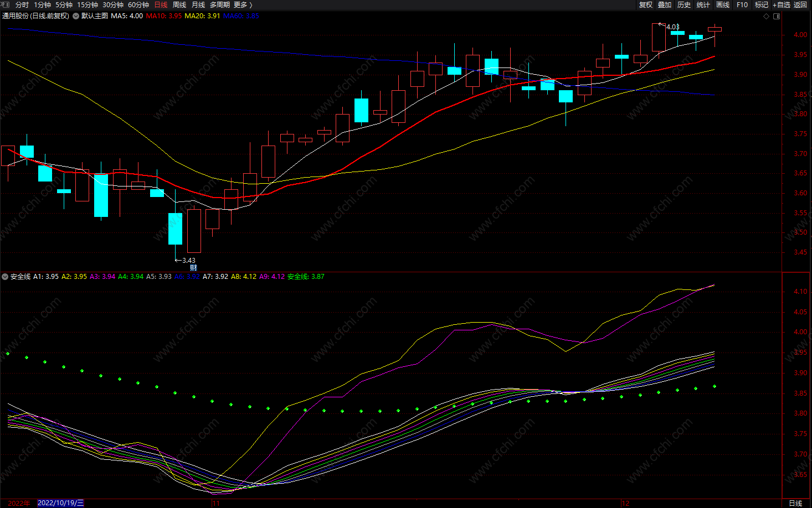Viewport: 812px width, 508px height.
Task: Open the 统计 statistics button
Action: coord(703,5)
